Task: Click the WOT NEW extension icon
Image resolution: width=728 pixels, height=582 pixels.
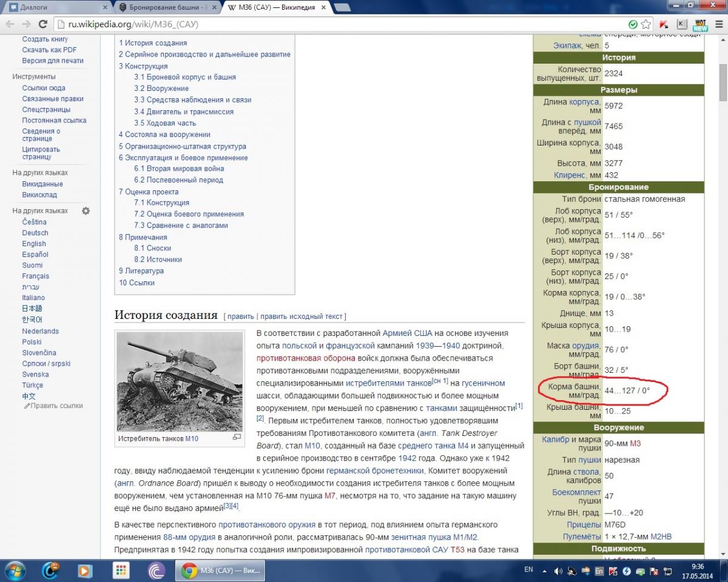Action: 700,24
